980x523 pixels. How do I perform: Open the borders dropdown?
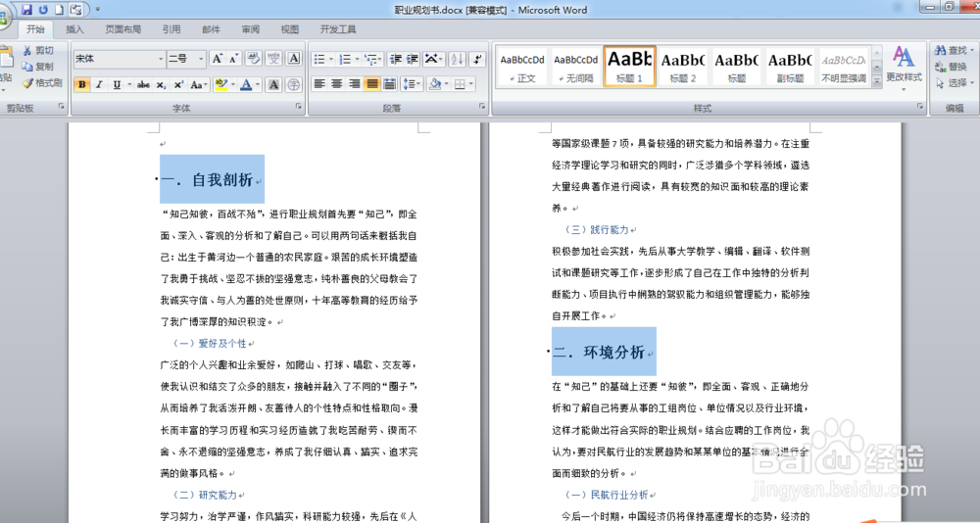click(x=470, y=83)
